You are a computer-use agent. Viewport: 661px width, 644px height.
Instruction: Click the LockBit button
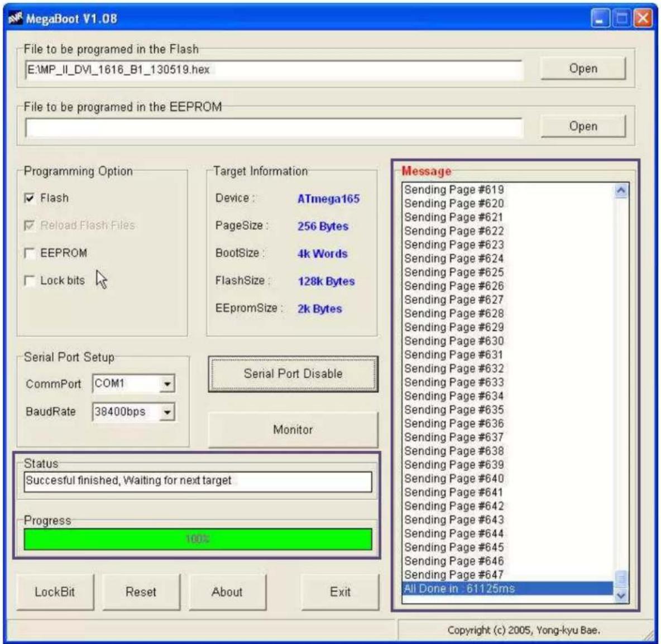click(55, 592)
